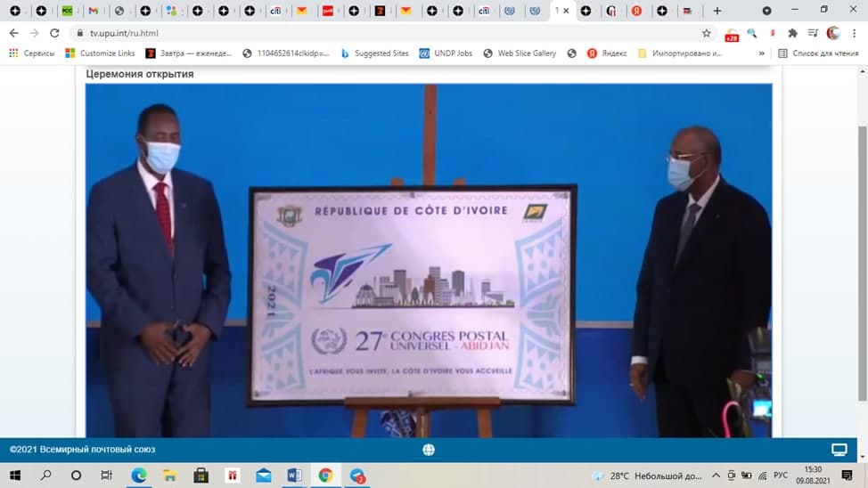
Task: Switch to the Gmail tab
Action: (x=94, y=11)
